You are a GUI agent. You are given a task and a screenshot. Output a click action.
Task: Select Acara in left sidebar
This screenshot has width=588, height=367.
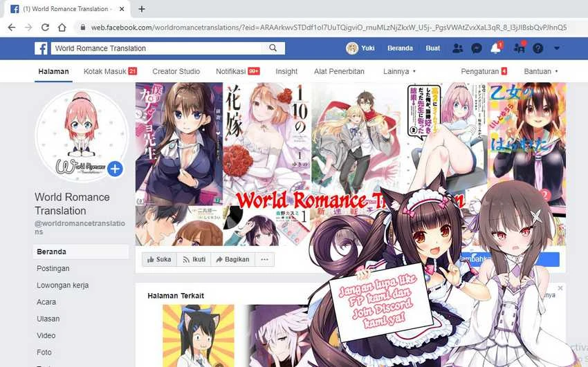[x=46, y=302]
